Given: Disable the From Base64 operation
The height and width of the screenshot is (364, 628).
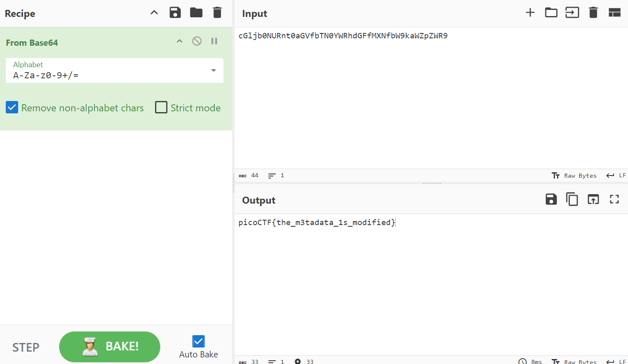Looking at the screenshot, I should [x=197, y=41].
